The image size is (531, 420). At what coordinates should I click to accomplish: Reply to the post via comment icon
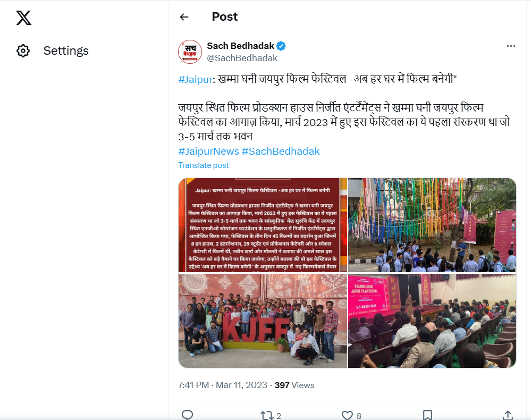tap(187, 415)
